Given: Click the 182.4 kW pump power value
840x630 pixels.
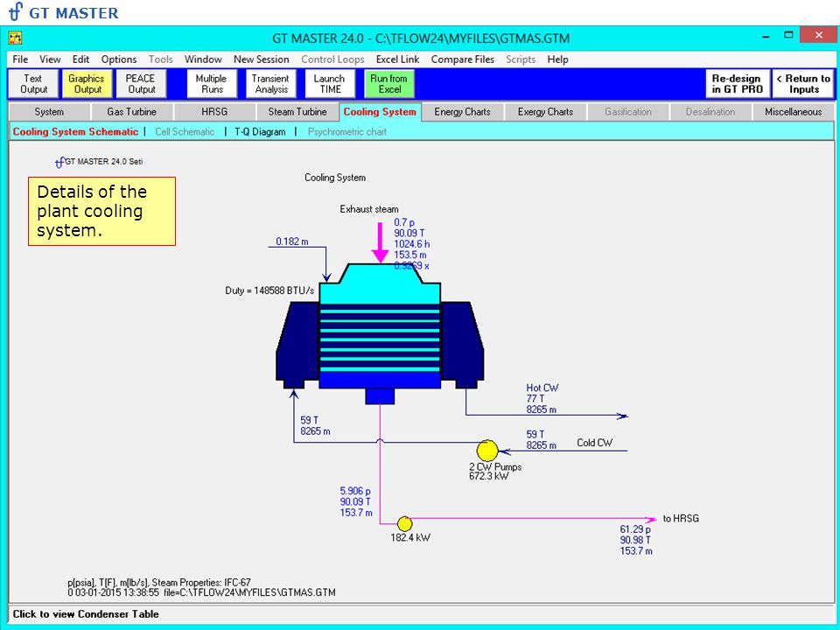Looking at the screenshot, I should click(x=410, y=538).
